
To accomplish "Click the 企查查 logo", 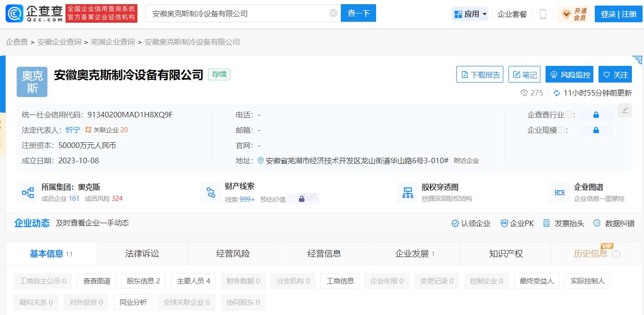I will [x=34, y=13].
